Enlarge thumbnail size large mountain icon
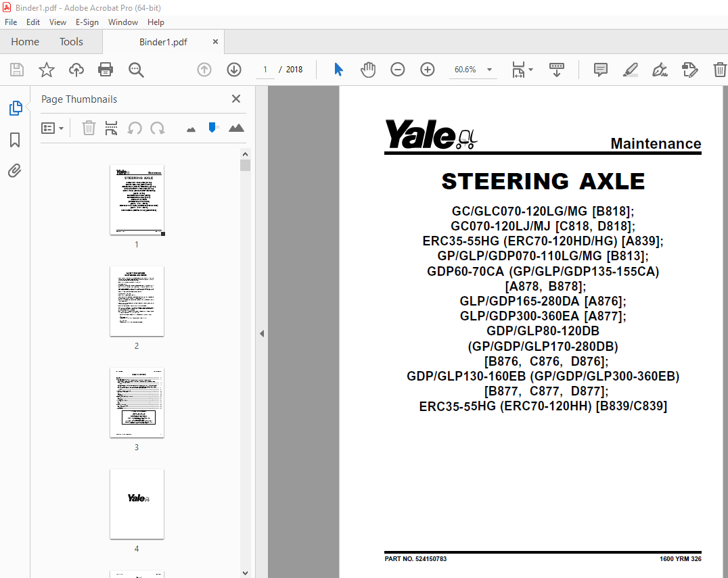Screen dimensions: 728x578 236,128
